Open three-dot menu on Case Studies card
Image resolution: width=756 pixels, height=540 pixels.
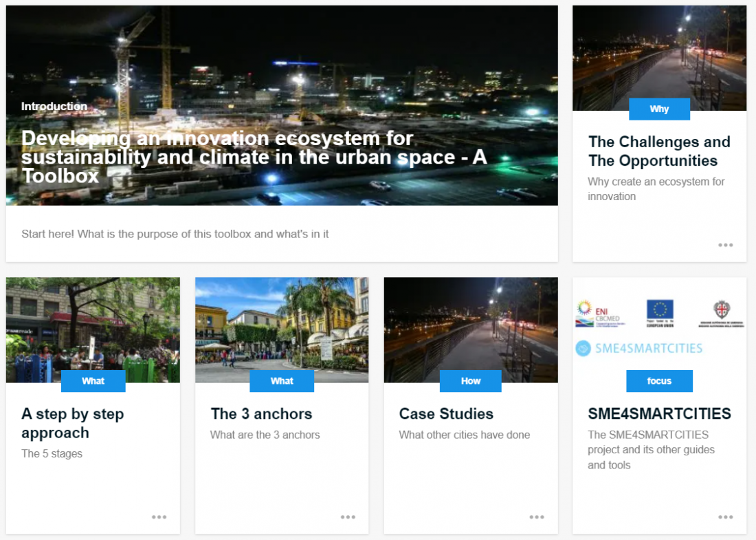coord(537,517)
